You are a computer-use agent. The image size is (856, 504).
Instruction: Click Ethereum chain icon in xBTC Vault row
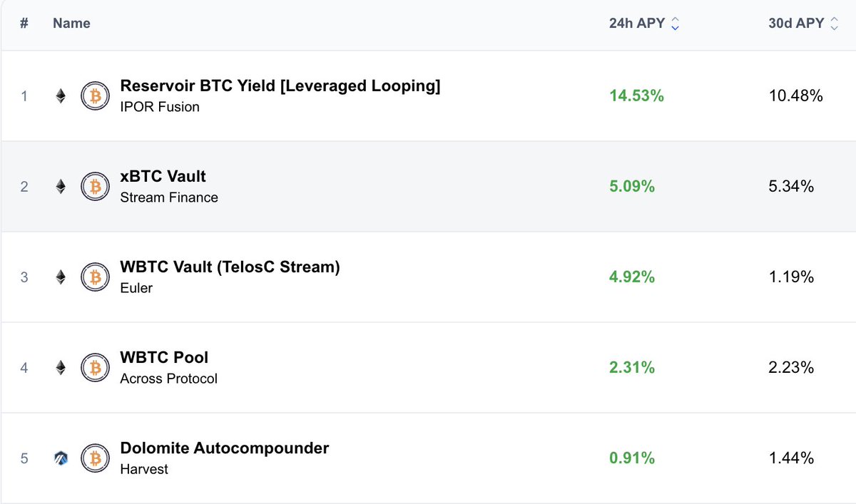(61, 186)
